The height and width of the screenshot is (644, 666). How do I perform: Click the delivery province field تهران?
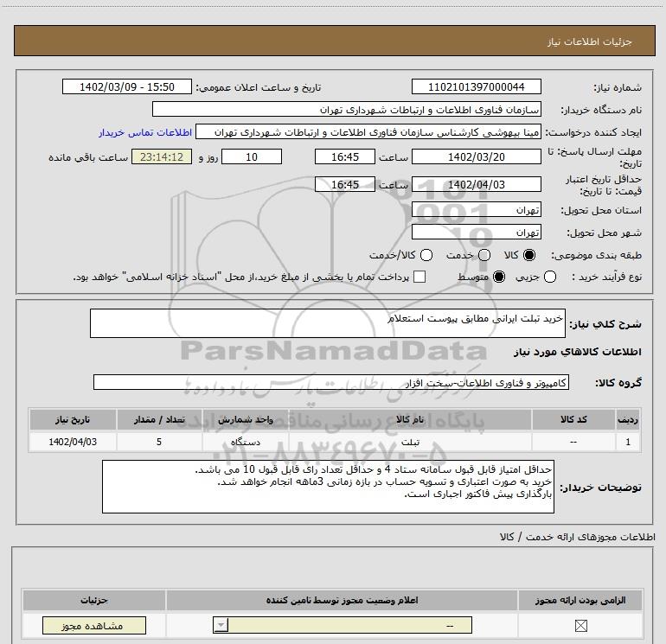[x=476, y=209]
